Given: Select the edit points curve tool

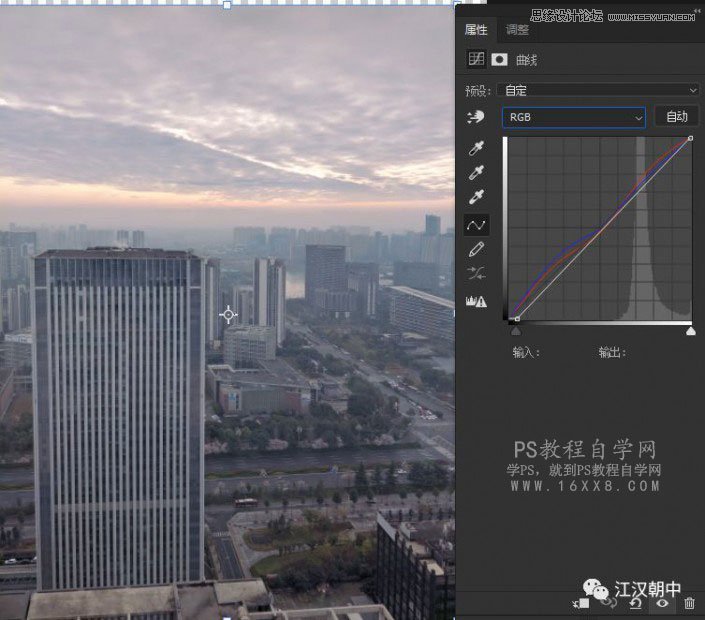Looking at the screenshot, I should [477, 224].
